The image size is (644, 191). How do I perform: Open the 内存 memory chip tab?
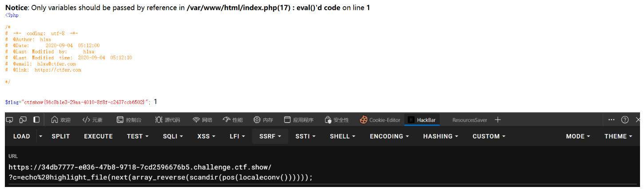tap(263, 120)
